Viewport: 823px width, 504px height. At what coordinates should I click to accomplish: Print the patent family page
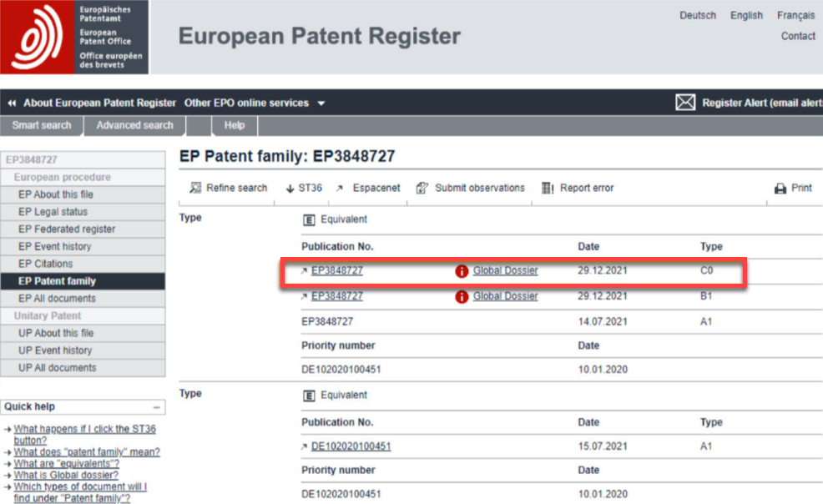pyautogui.click(x=792, y=188)
